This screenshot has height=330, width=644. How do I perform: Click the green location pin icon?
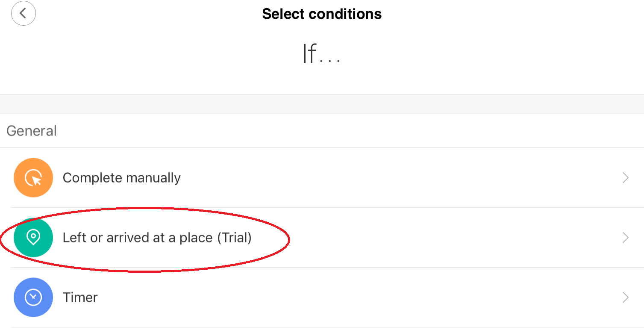[33, 238]
